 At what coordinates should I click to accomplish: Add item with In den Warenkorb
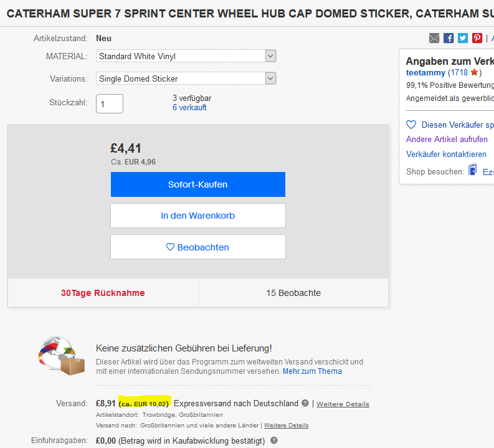pyautogui.click(x=198, y=216)
